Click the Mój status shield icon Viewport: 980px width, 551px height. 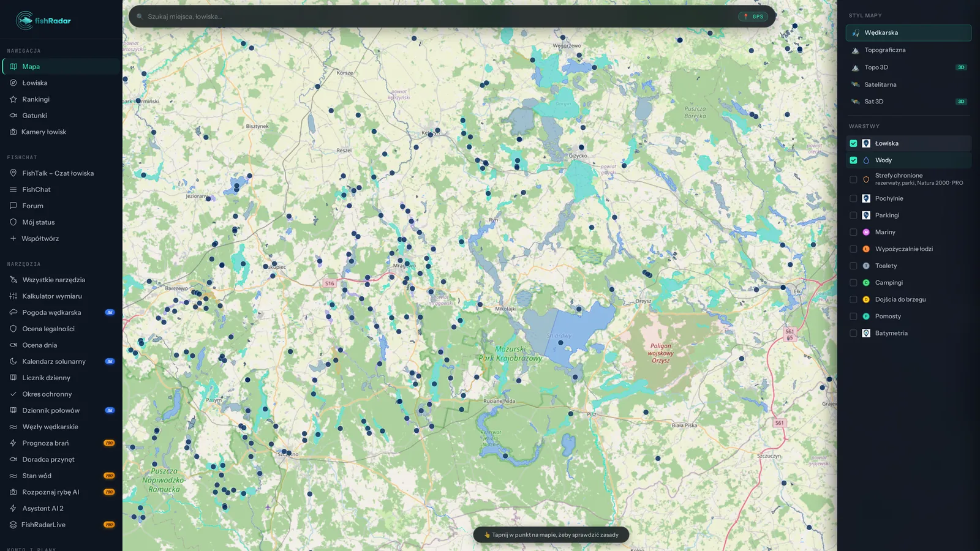point(13,222)
